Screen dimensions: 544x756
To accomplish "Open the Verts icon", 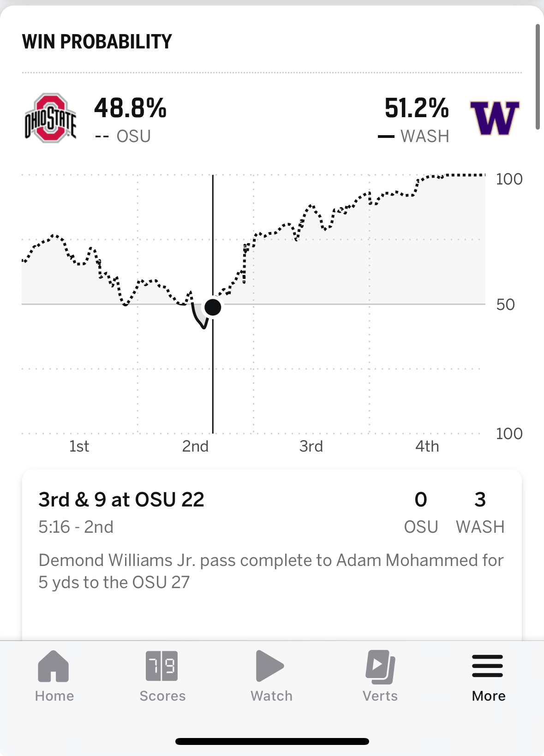I will (380, 666).
